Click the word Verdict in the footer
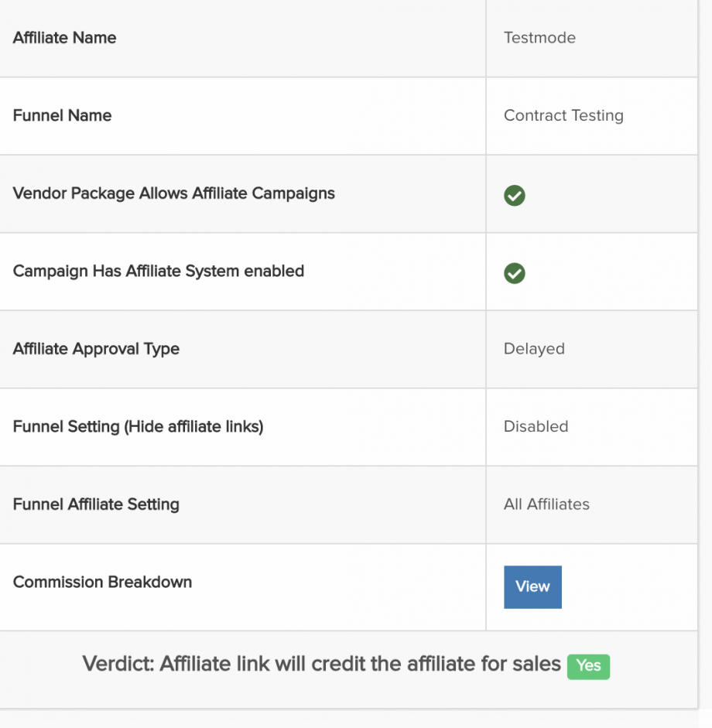 [x=116, y=664]
